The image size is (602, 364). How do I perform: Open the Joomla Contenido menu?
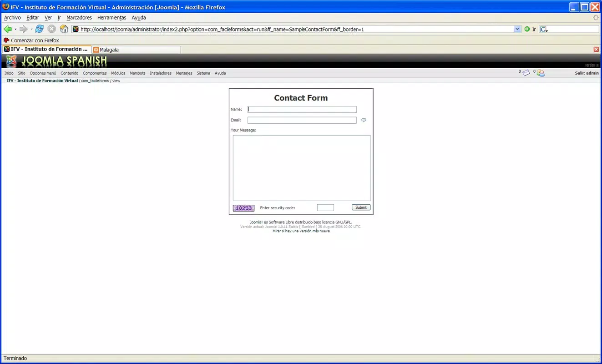[70, 73]
